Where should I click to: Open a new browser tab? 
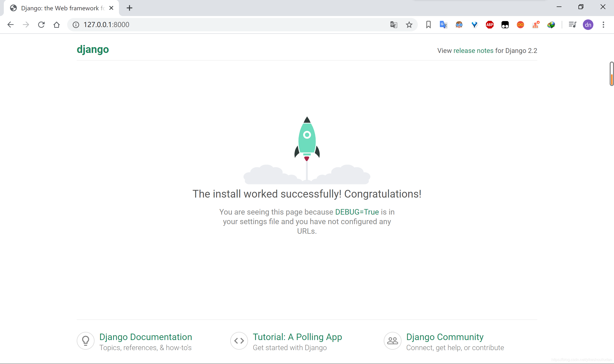(130, 8)
